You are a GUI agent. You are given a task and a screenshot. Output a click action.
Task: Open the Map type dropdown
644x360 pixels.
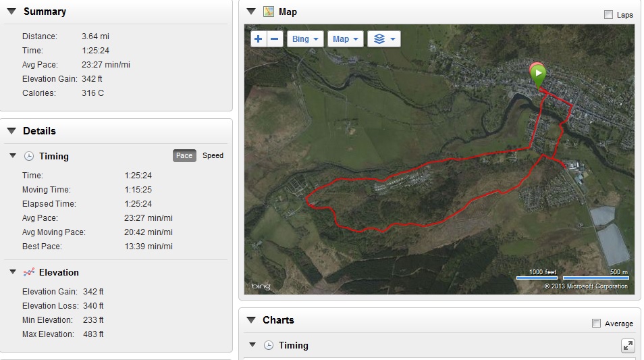click(x=346, y=39)
